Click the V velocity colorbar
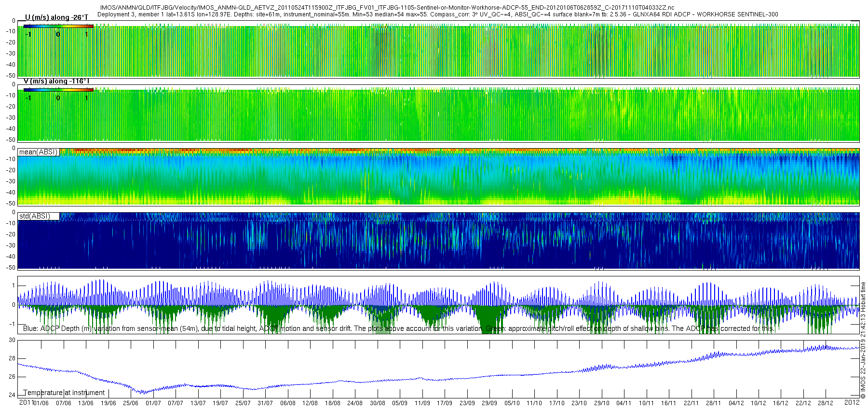 58,90
